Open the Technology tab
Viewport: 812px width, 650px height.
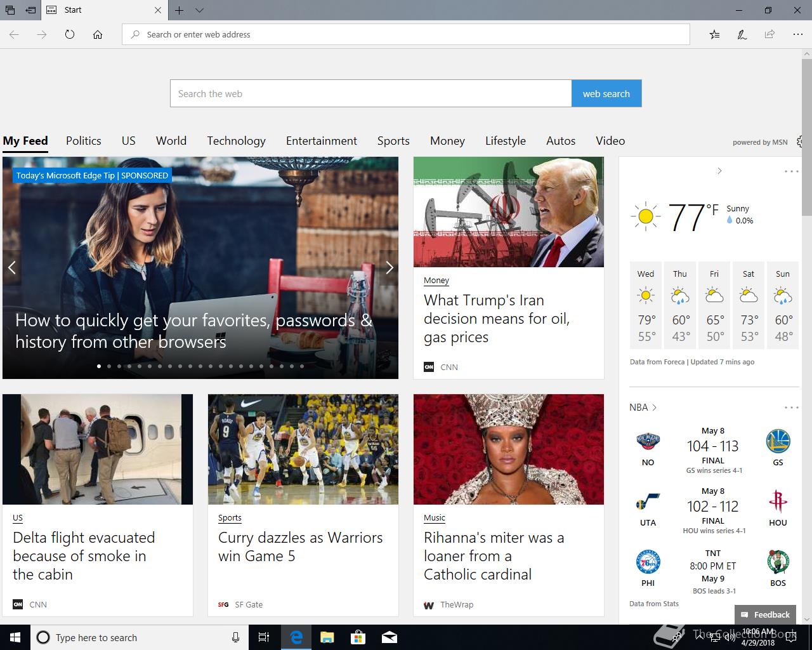(x=236, y=141)
